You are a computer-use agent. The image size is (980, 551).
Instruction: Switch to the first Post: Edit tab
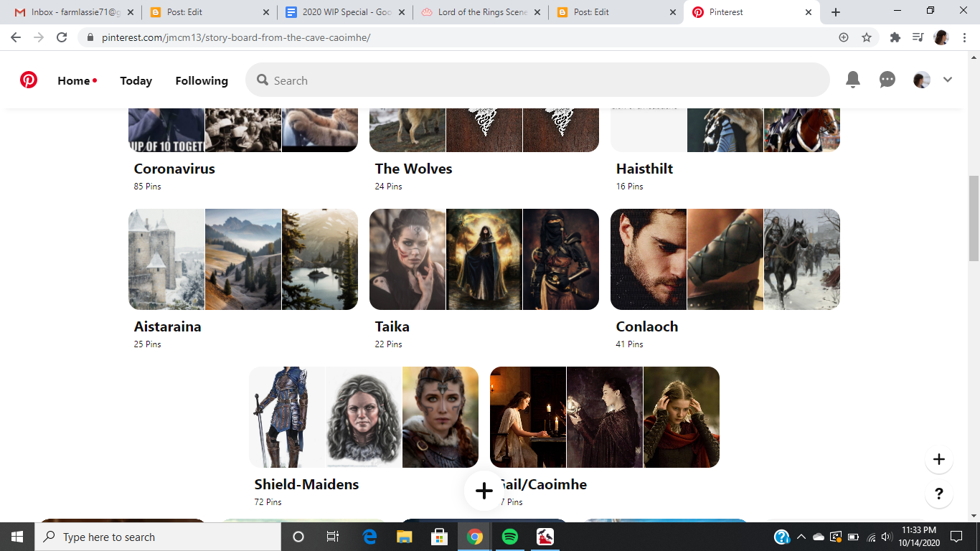click(208, 12)
